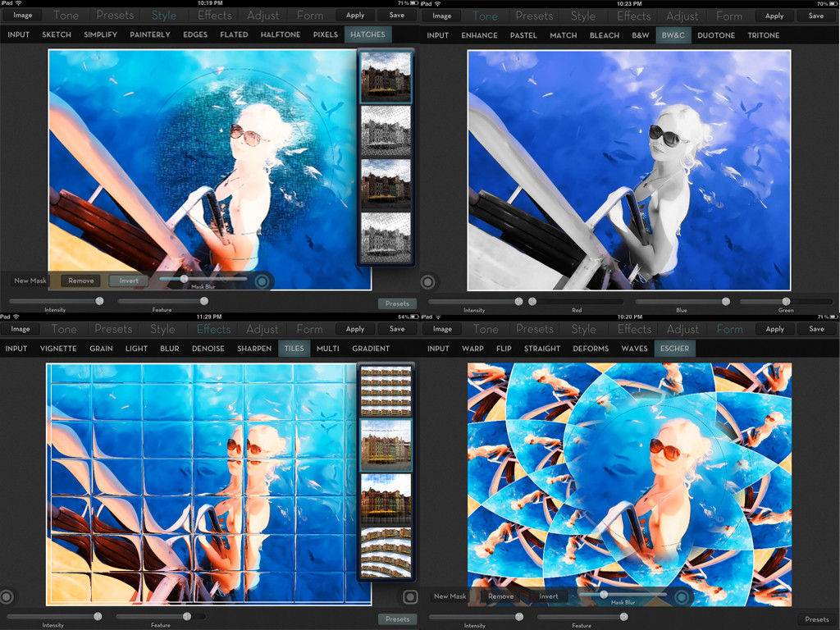
Task: Tap the round mask icon on the Tiles screen
Action: (x=7, y=596)
